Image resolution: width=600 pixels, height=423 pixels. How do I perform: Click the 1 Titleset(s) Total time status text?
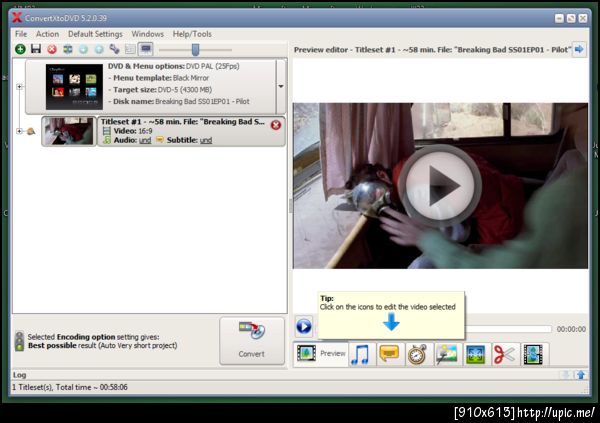[x=70, y=387]
